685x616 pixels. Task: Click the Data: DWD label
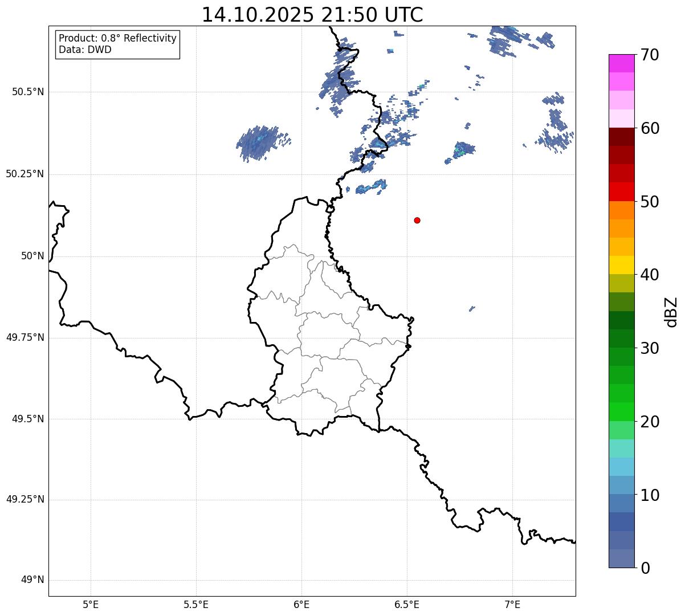(x=85, y=50)
